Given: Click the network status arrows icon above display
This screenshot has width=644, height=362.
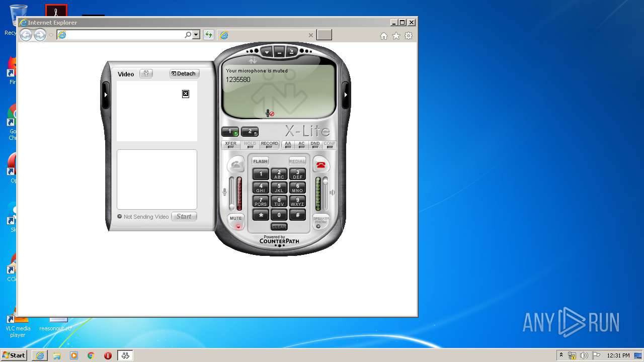Looking at the screenshot, I should pos(253,61).
